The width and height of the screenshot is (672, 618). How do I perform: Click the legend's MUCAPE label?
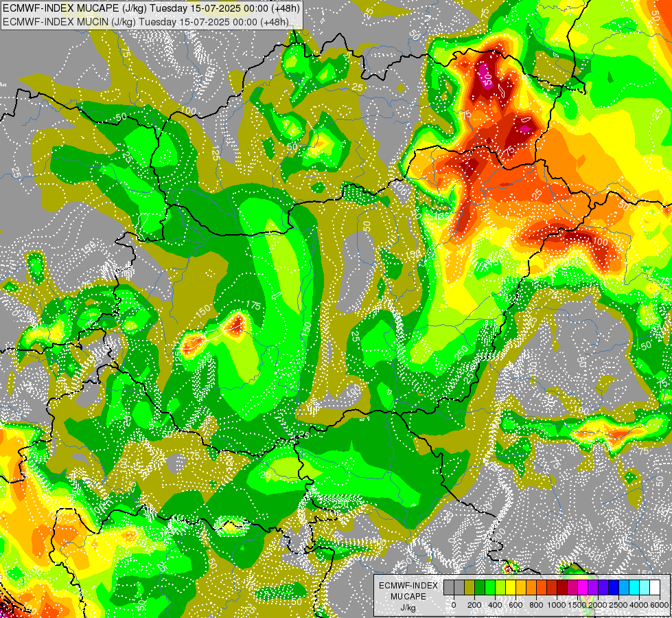[x=408, y=597]
